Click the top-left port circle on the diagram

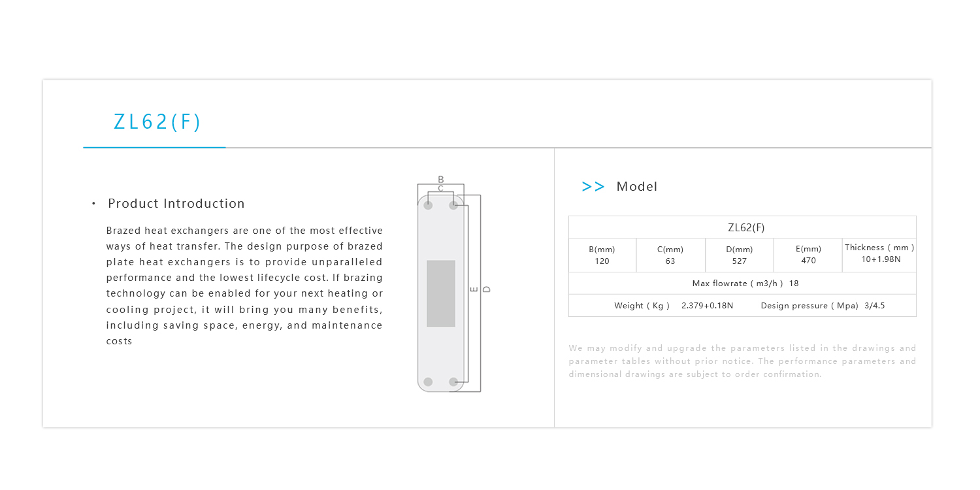click(x=428, y=205)
